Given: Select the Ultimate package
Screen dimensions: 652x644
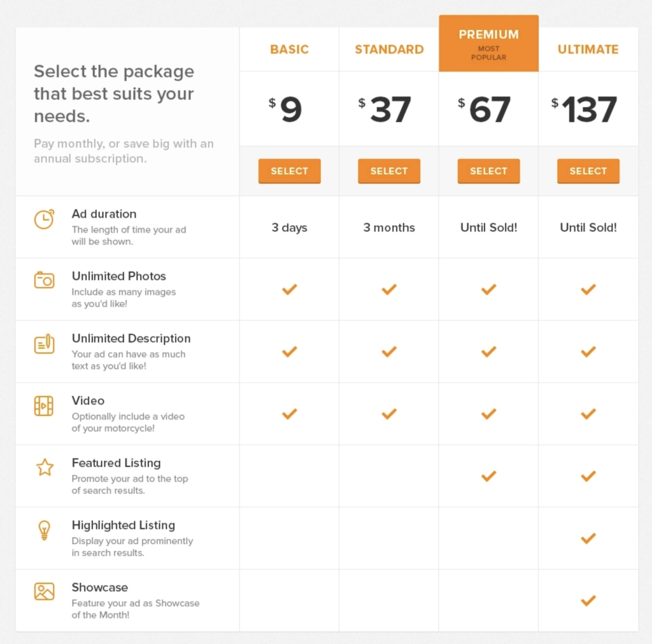Looking at the screenshot, I should 588,171.
